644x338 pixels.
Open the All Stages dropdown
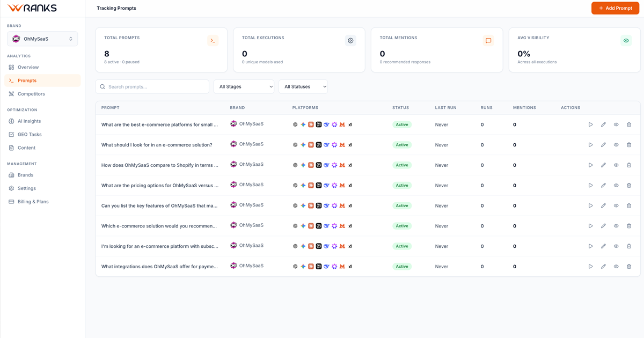244,86
